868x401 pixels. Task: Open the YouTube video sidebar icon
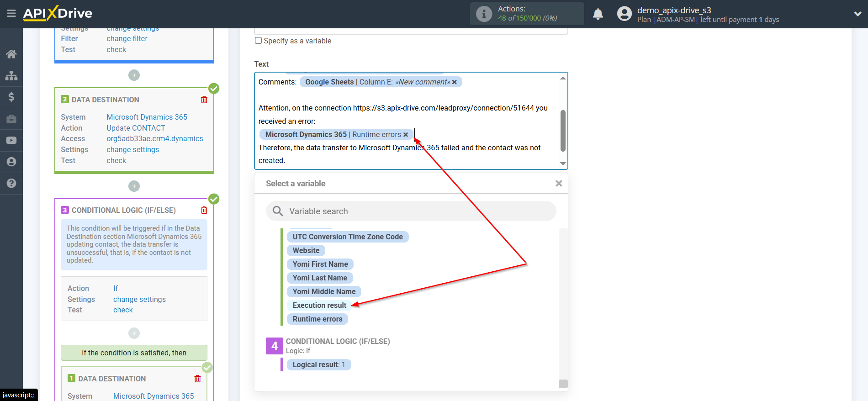pyautogui.click(x=11, y=140)
